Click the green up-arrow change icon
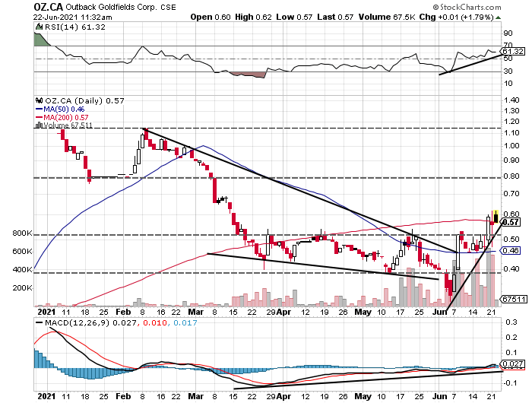The height and width of the screenshot is (403, 532). pyautogui.click(x=498, y=17)
